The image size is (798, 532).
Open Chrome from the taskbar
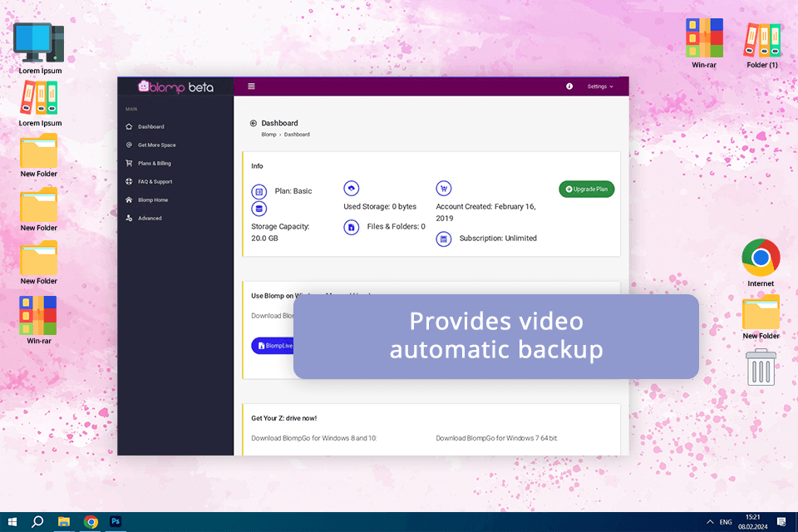pos(91,522)
